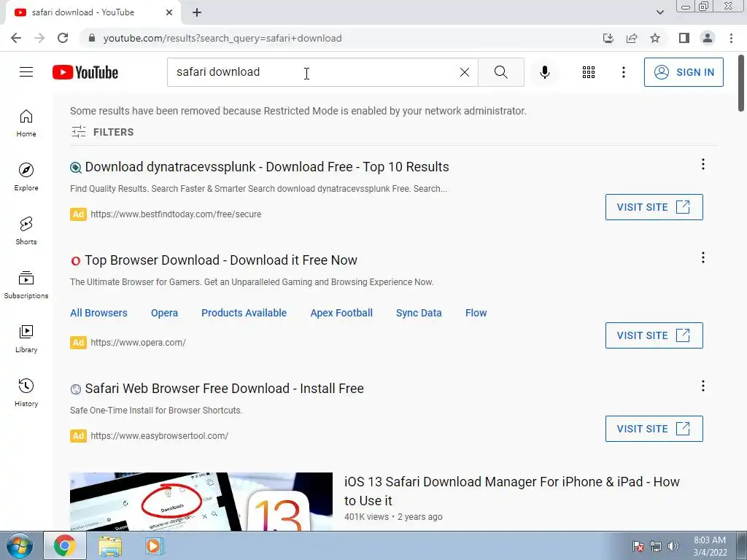Open Library in sidebar
This screenshot has width=747, height=560.
coord(26,338)
